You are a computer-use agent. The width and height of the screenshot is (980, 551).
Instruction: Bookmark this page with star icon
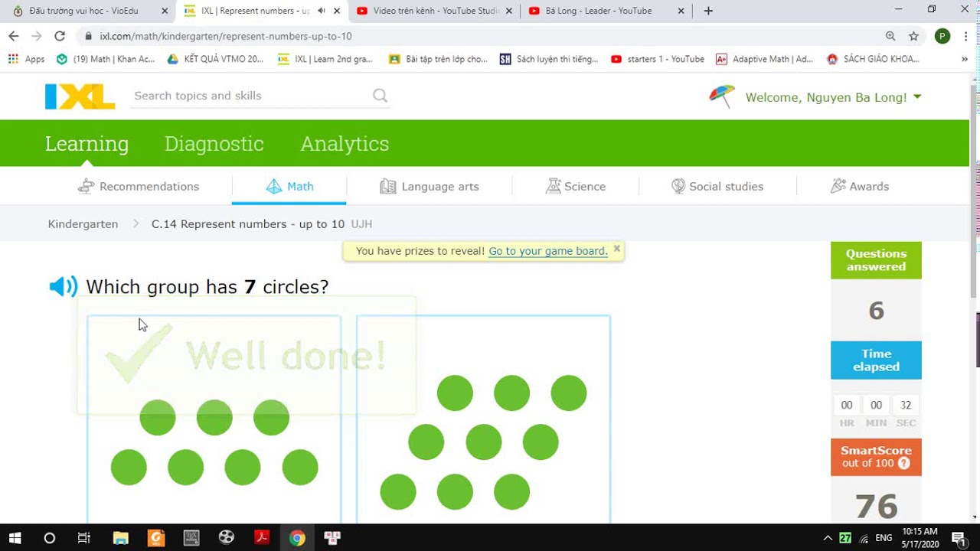point(913,36)
